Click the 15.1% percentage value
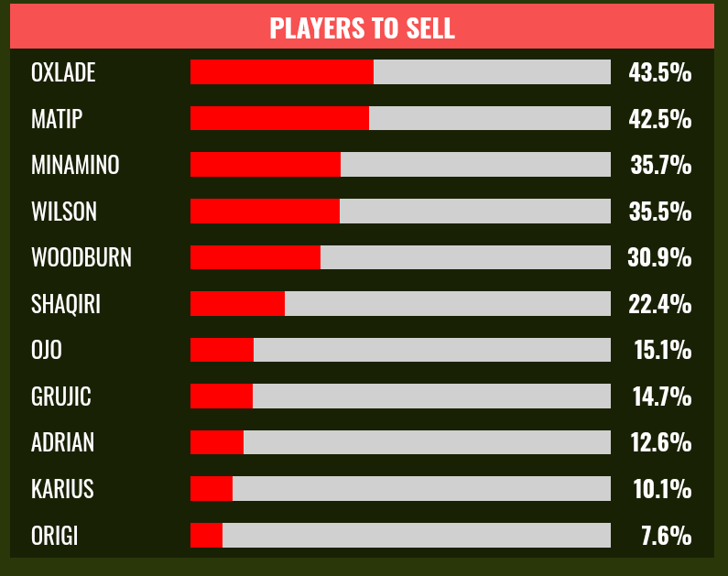 click(662, 350)
